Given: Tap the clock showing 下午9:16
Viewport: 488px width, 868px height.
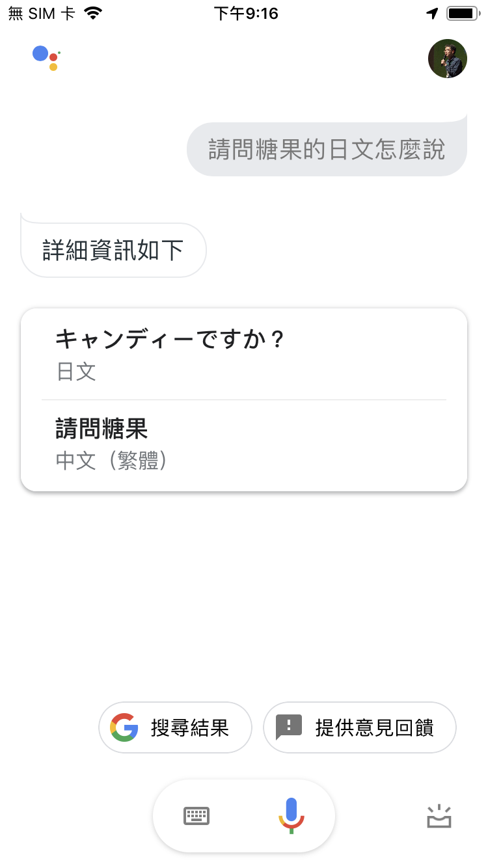Looking at the screenshot, I should click(x=246, y=13).
